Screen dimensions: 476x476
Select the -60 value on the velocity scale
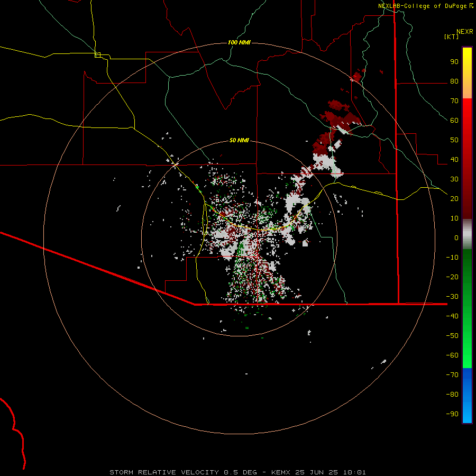point(452,355)
